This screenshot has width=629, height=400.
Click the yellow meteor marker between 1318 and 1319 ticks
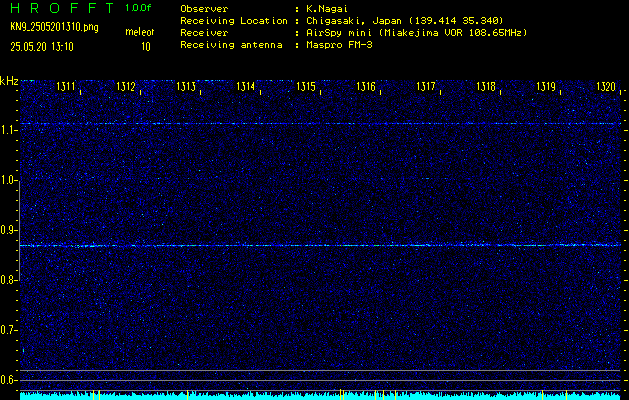(x=543, y=395)
